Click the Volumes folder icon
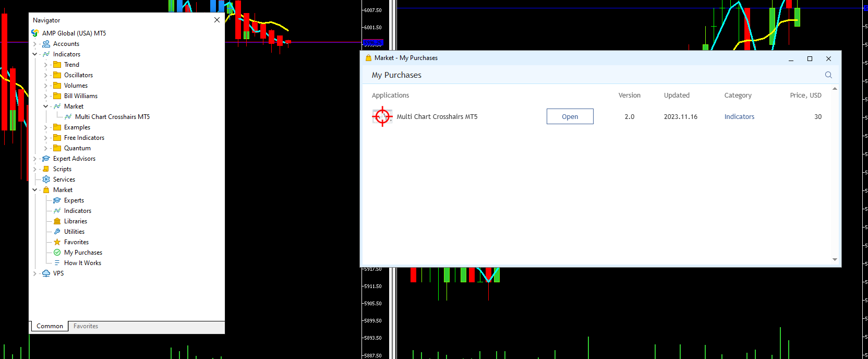 57,86
